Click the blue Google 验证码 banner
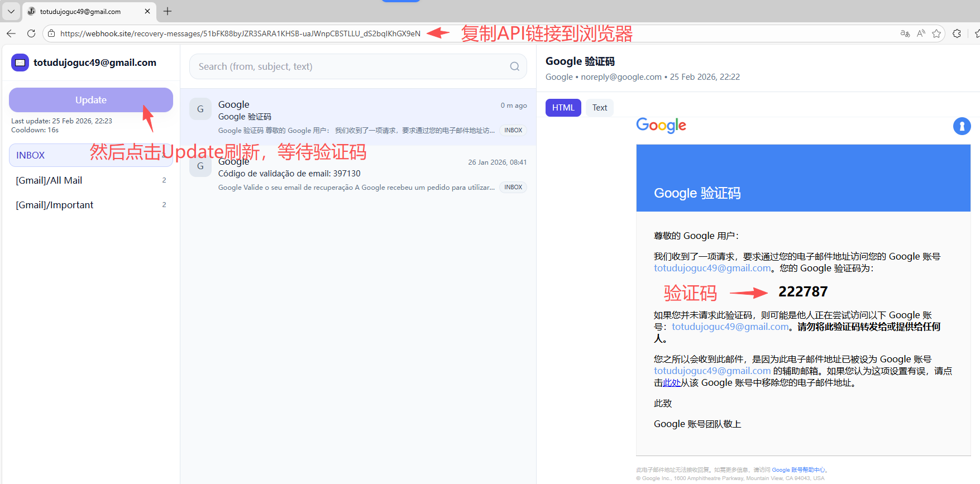 [803, 178]
